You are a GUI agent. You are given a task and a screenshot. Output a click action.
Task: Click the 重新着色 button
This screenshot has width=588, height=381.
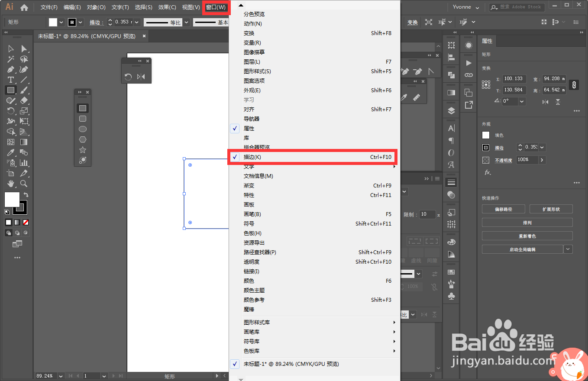point(527,236)
